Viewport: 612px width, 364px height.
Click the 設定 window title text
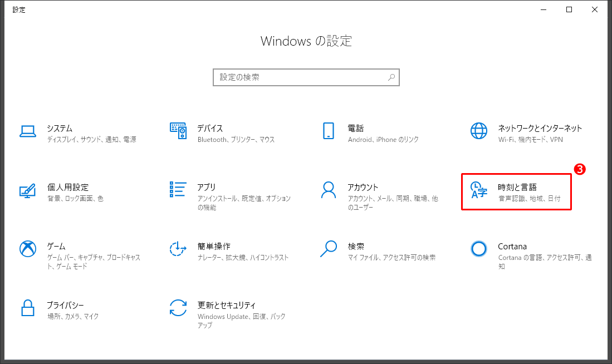point(19,10)
